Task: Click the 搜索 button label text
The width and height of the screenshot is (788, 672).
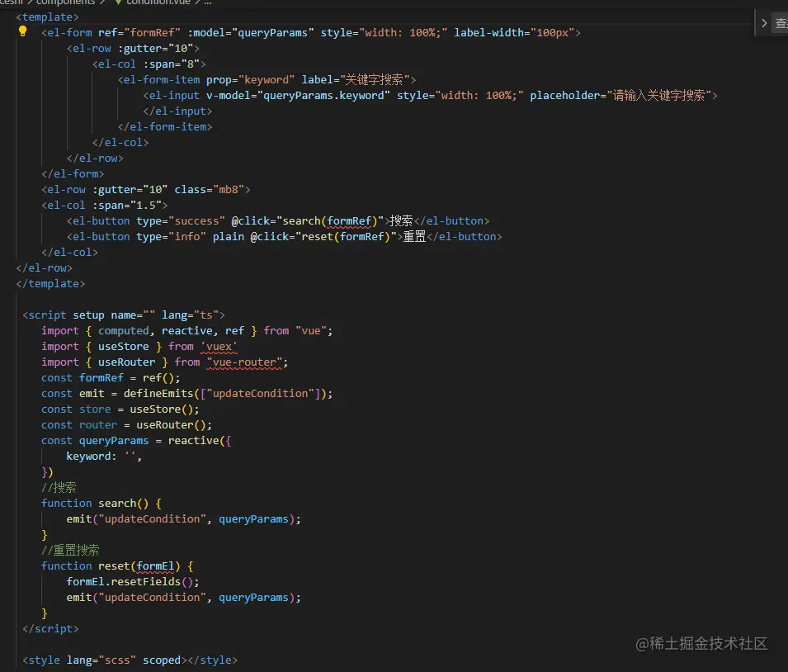Action: [401, 220]
